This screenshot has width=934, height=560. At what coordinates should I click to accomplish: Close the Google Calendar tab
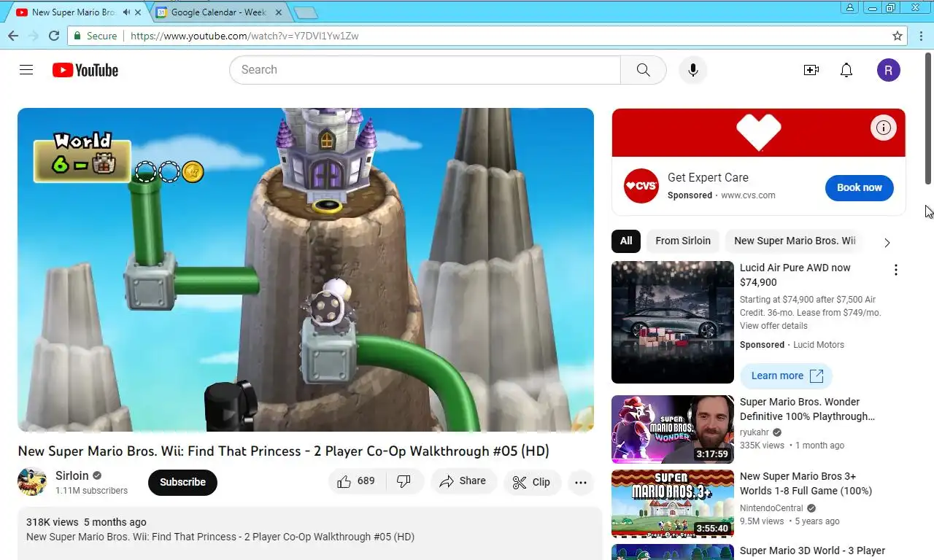pyautogui.click(x=278, y=12)
